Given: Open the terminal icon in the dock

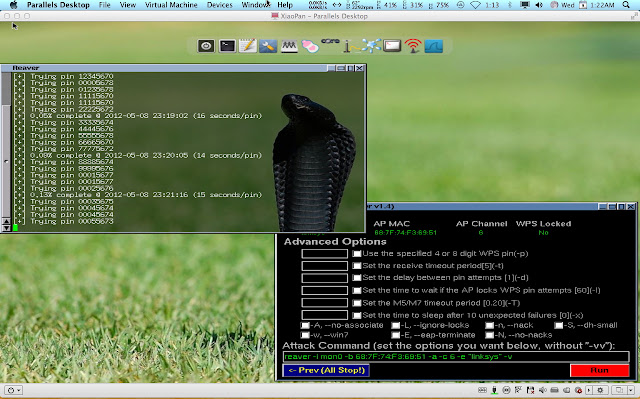Looking at the screenshot, I should tap(227, 46).
